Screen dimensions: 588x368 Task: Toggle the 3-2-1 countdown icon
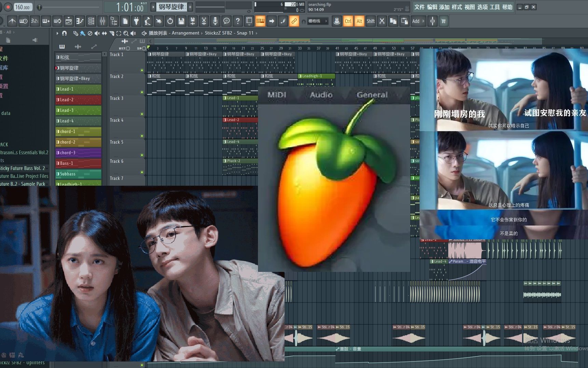tap(35, 21)
